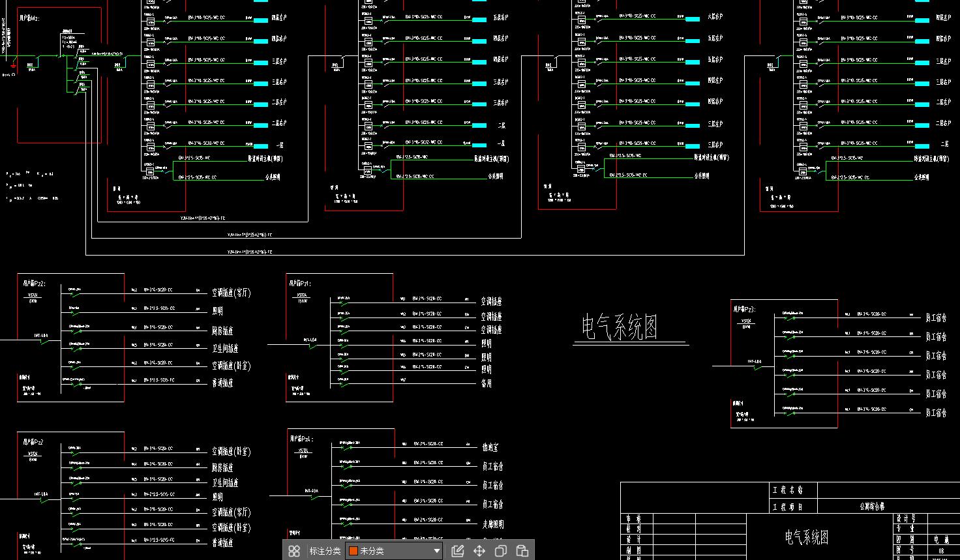This screenshot has width=960, height=560.
Task: Click the 用户箱Pz1 panel label
Action: 299,284
